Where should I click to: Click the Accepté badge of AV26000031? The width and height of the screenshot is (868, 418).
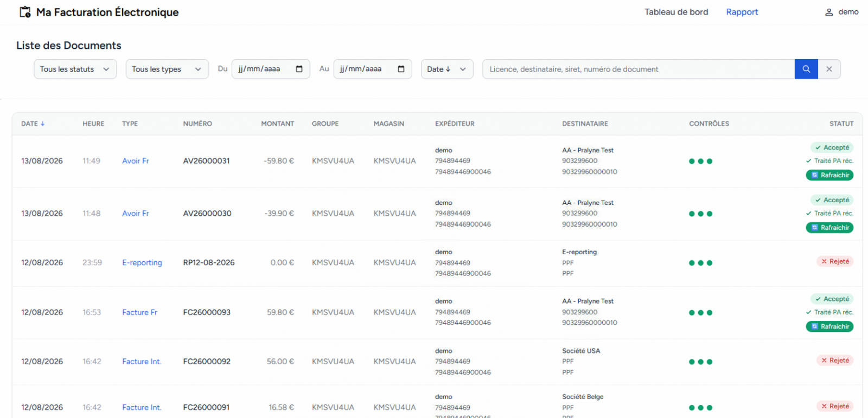pos(832,147)
